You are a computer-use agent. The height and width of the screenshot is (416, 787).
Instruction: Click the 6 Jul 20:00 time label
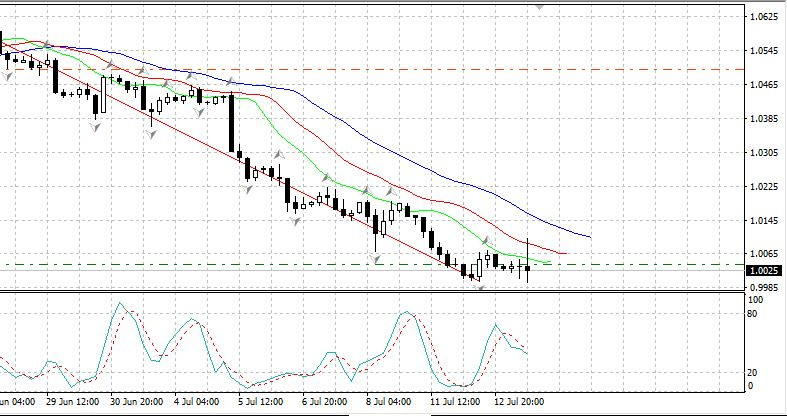(x=325, y=402)
